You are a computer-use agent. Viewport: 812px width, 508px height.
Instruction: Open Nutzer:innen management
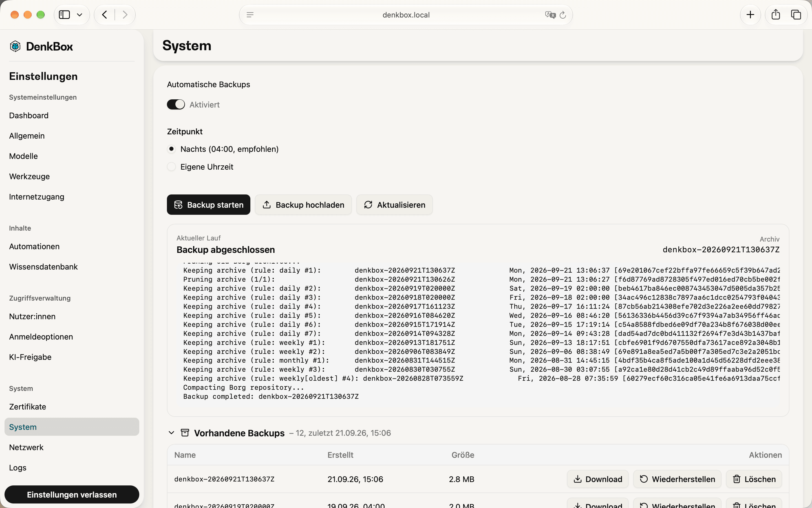pos(32,316)
